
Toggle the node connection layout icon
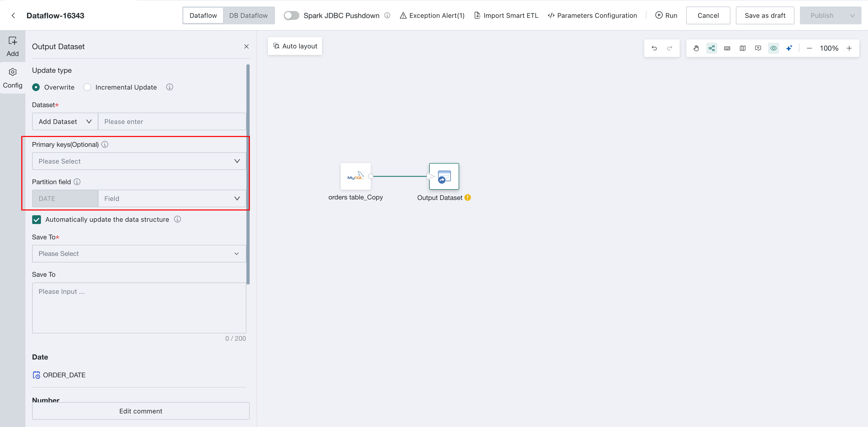tap(712, 48)
